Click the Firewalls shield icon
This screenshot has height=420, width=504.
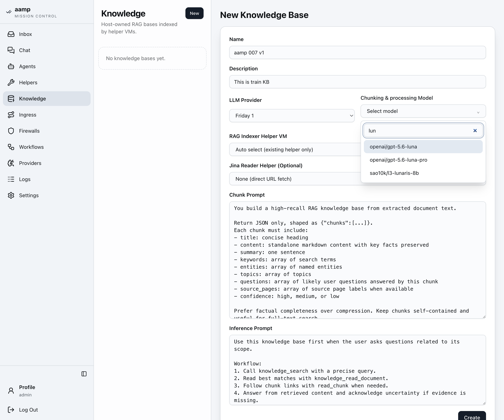(11, 131)
